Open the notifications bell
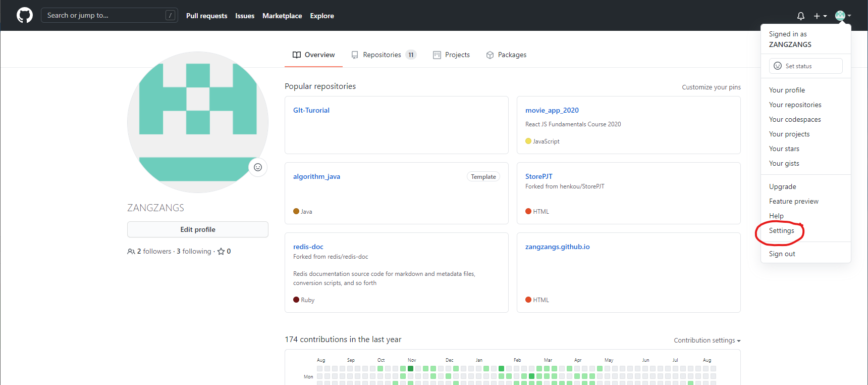Viewport: 868px width, 385px height. click(x=801, y=16)
